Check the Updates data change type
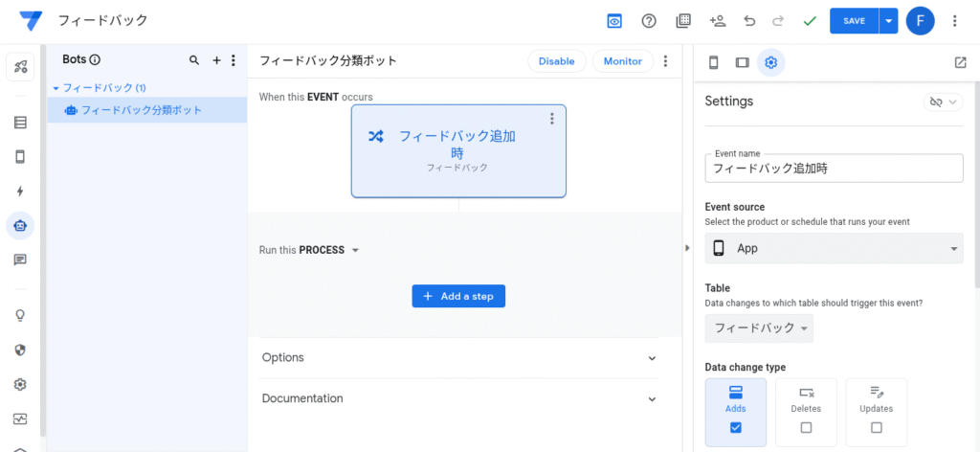 click(876, 427)
